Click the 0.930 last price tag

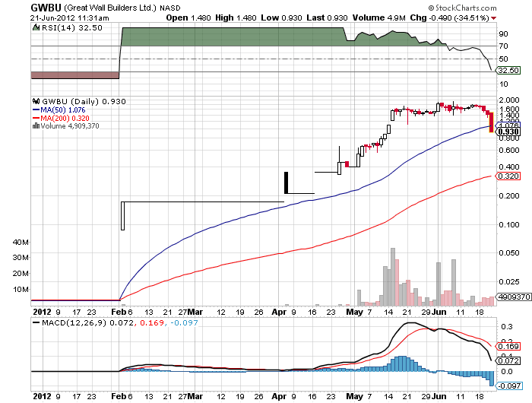[508, 132]
